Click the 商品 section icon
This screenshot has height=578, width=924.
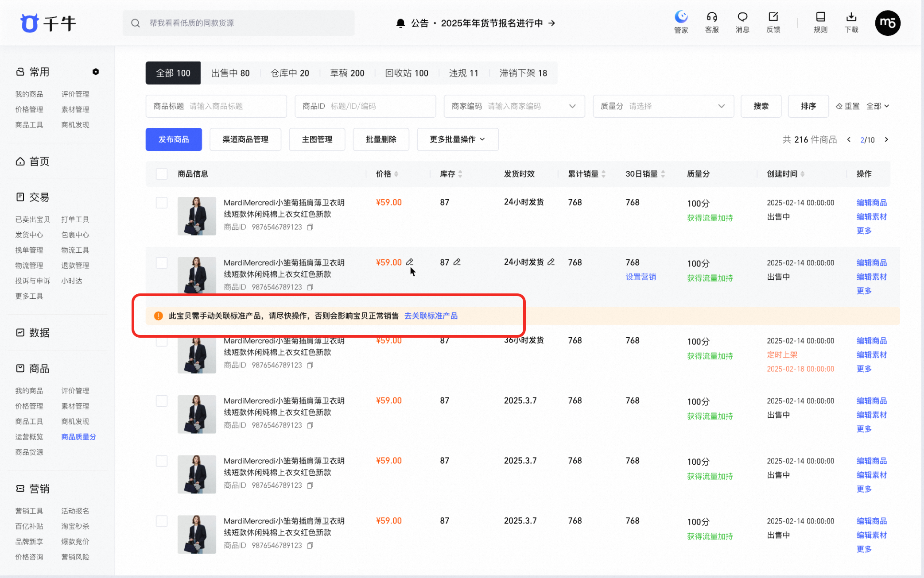click(x=20, y=368)
